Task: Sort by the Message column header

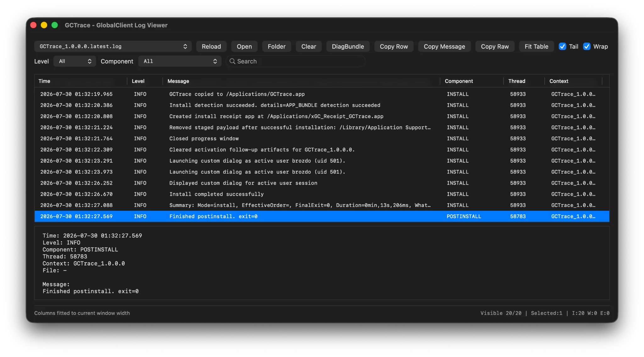Action: coord(301,81)
